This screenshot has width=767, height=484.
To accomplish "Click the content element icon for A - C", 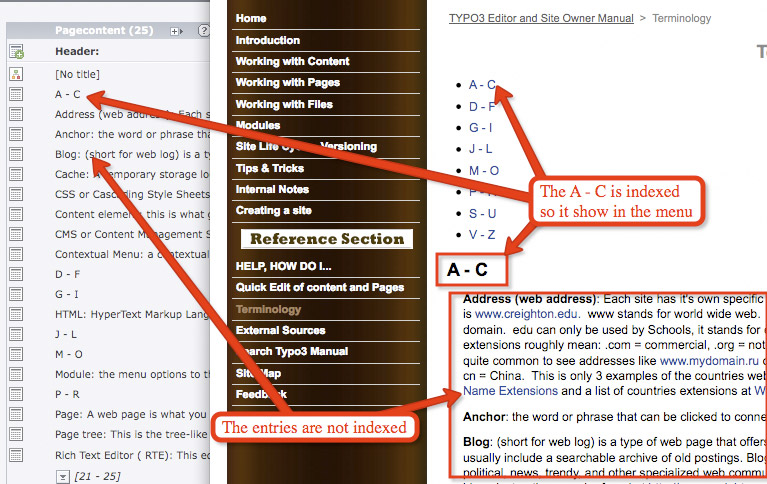I will (x=16, y=94).
